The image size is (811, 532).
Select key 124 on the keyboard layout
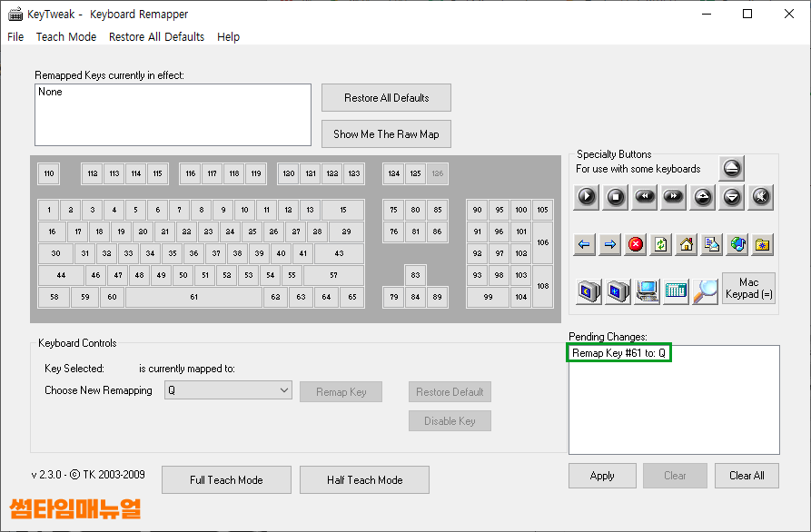393,173
